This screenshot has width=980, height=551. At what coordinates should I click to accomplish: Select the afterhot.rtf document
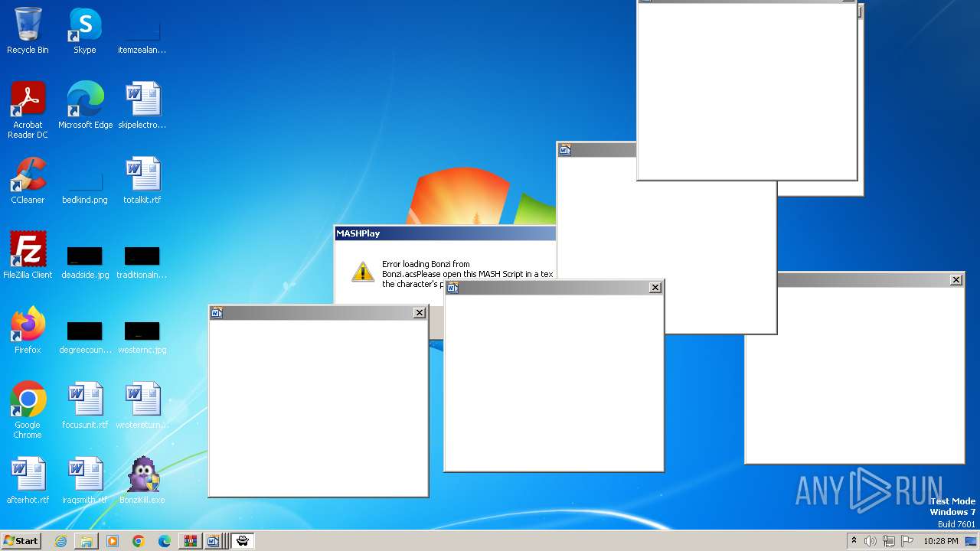tap(28, 481)
